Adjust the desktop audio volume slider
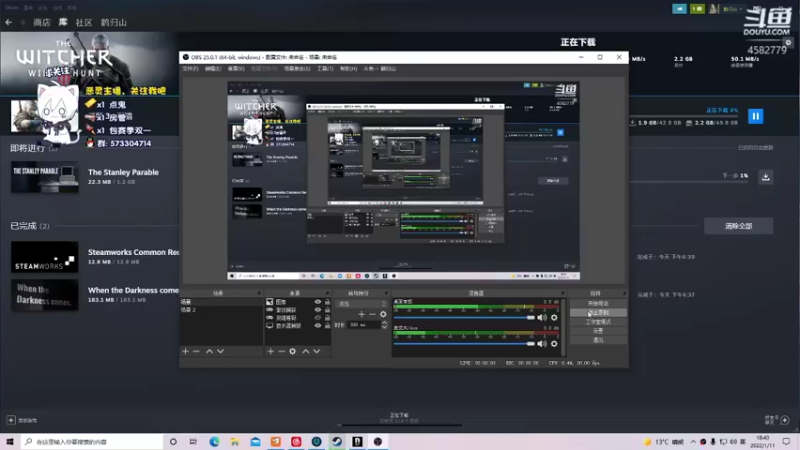 pos(464,317)
